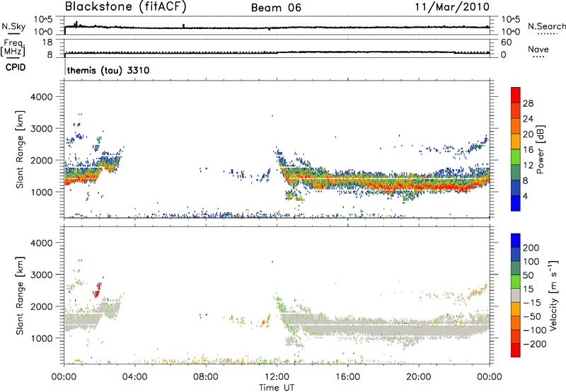Select the '24' label on the Power color bar
The height and width of the screenshot is (392, 566).
[528, 119]
